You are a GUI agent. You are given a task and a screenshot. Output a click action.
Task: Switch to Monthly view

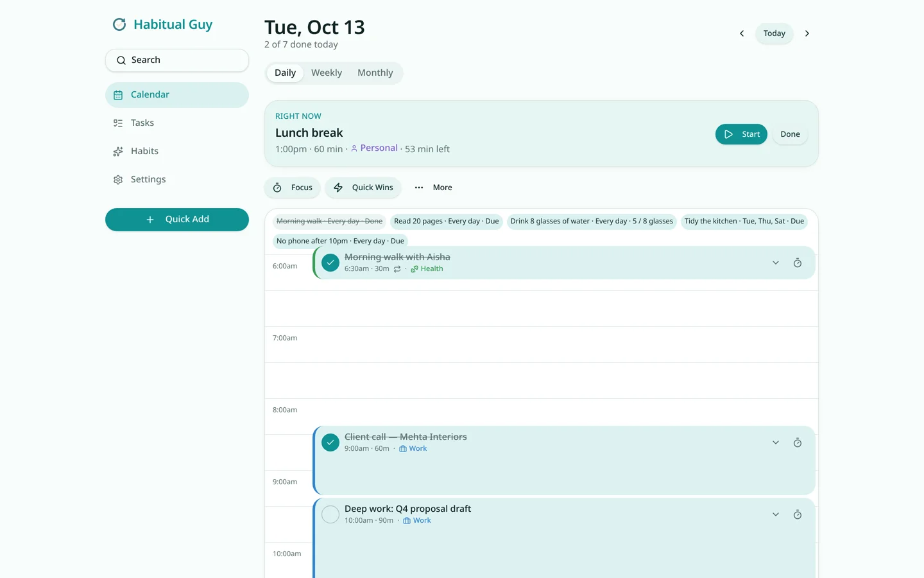coord(375,73)
